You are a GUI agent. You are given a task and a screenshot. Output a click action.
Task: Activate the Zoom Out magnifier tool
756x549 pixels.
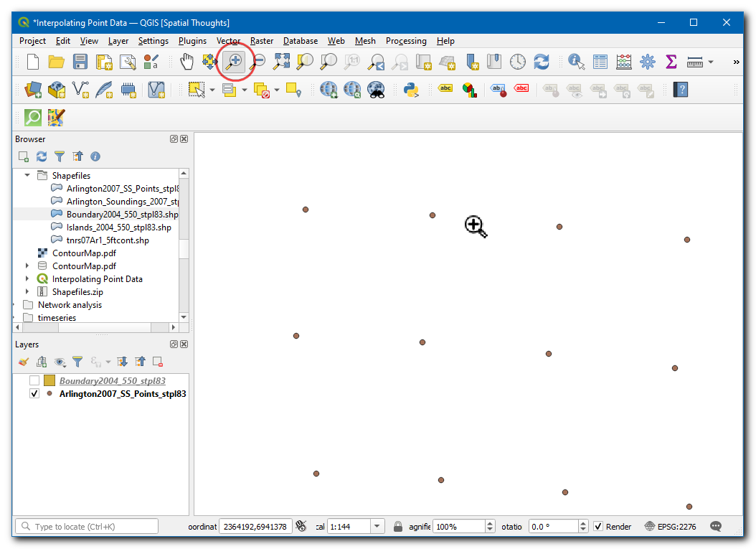pos(258,62)
